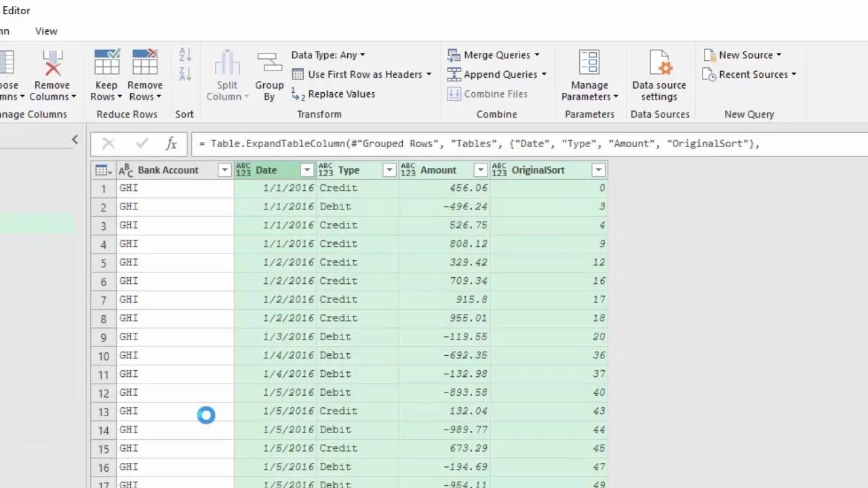Screen dimensions: 868x488
Task: Open OriginalSort column filter dropdown
Action: [x=598, y=170]
